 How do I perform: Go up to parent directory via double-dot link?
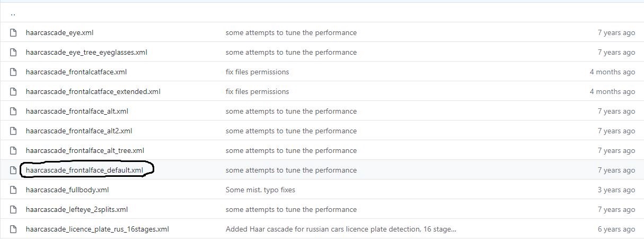[x=13, y=14]
